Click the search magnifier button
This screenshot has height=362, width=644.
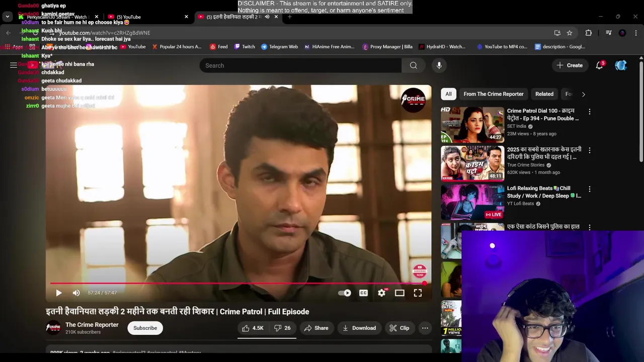coord(413,65)
